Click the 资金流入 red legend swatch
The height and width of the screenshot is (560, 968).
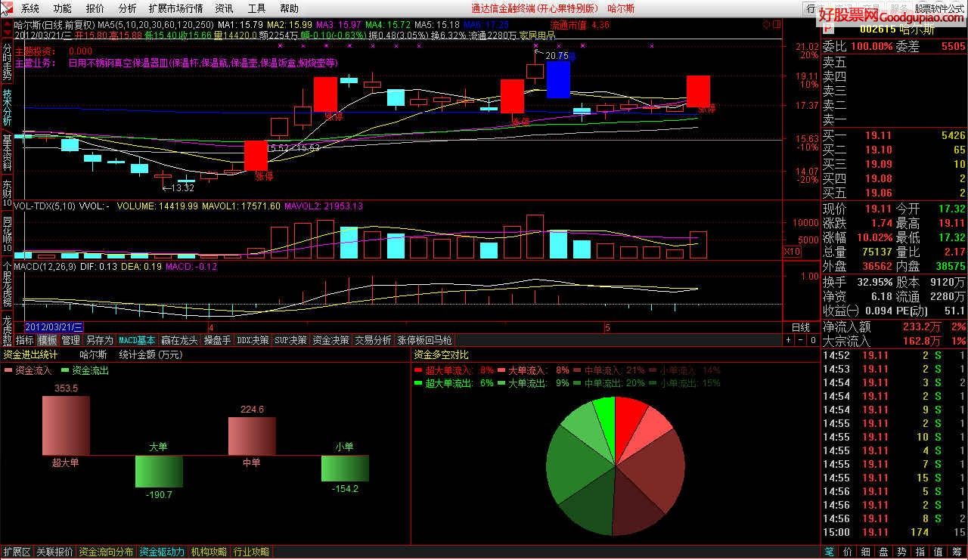pyautogui.click(x=8, y=371)
